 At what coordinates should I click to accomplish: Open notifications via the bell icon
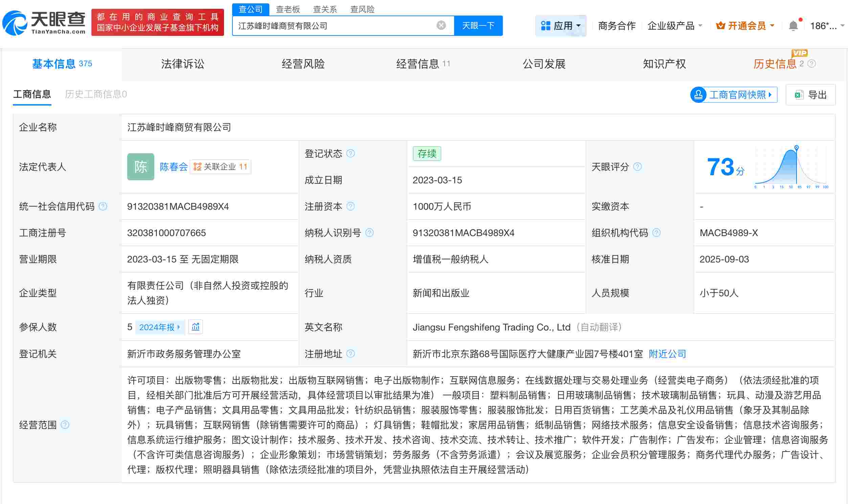pos(793,25)
